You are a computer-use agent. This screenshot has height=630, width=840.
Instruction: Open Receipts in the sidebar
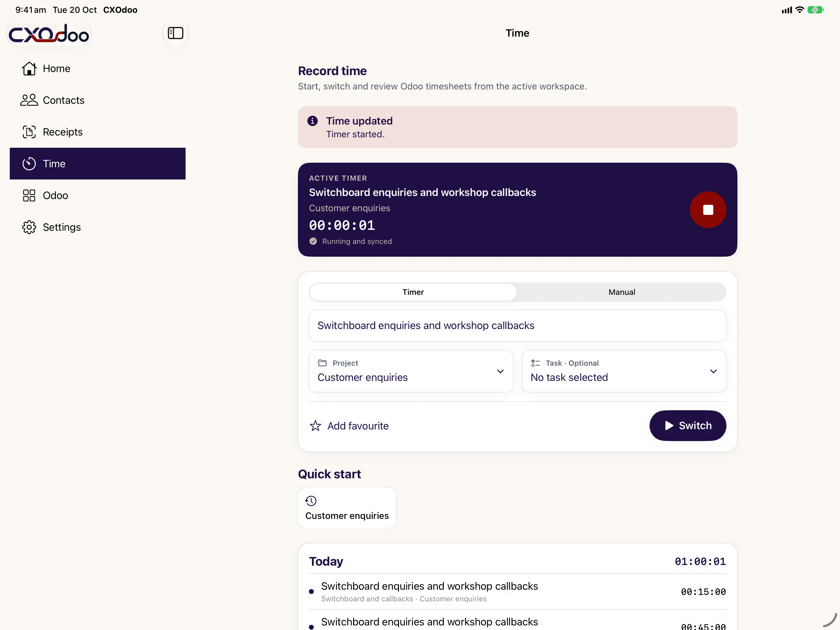pyautogui.click(x=98, y=132)
